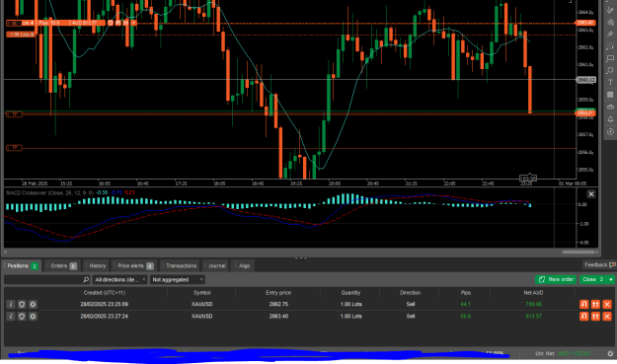
Task: Open the Not aggregated dropdown
Action: tap(177, 279)
